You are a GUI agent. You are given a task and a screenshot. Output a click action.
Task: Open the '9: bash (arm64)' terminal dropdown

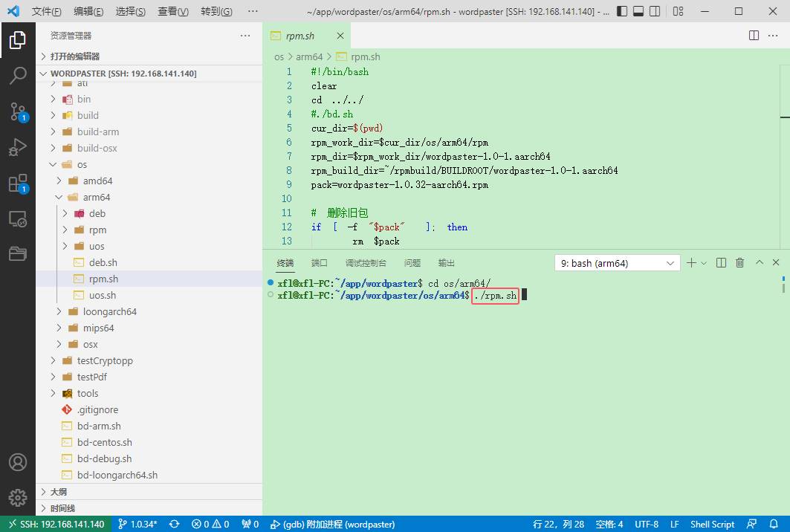[x=617, y=263]
